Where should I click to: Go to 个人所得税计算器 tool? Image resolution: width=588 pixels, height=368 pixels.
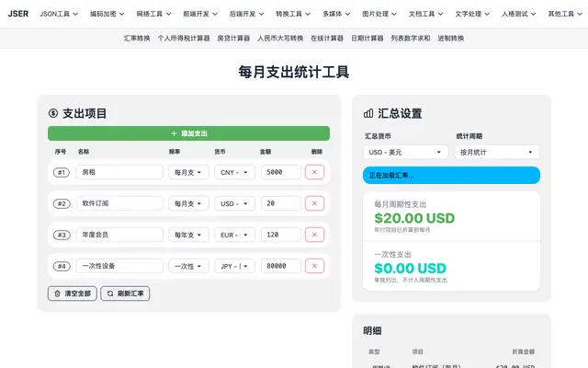184,38
